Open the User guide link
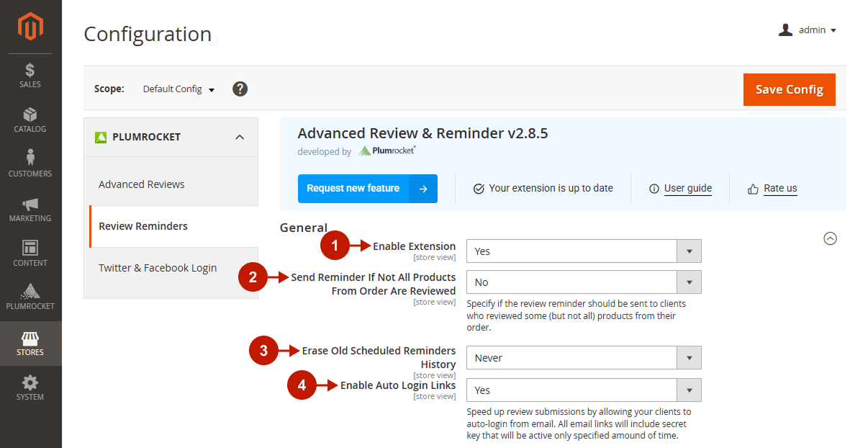 pos(688,189)
